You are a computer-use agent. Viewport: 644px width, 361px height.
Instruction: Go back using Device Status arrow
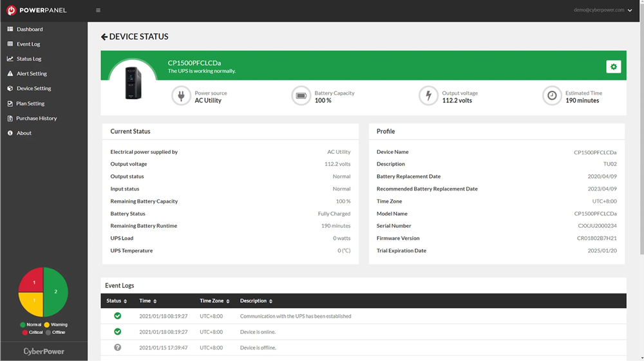pyautogui.click(x=104, y=37)
